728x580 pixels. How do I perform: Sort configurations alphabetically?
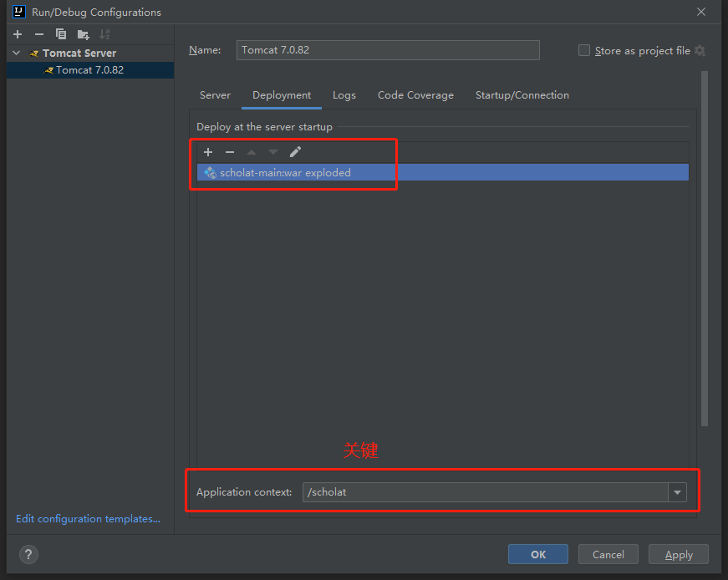click(x=104, y=34)
